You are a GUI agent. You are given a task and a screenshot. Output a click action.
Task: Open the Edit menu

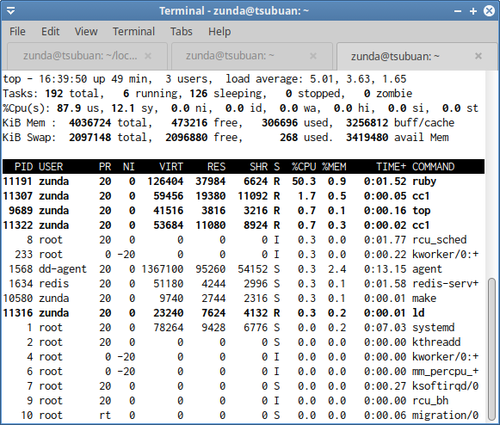click(50, 31)
